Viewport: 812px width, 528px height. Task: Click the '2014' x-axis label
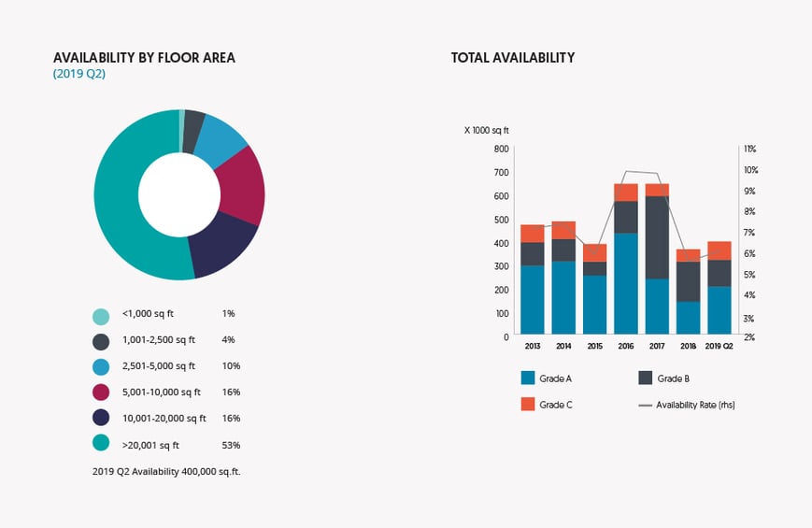pyautogui.click(x=563, y=346)
